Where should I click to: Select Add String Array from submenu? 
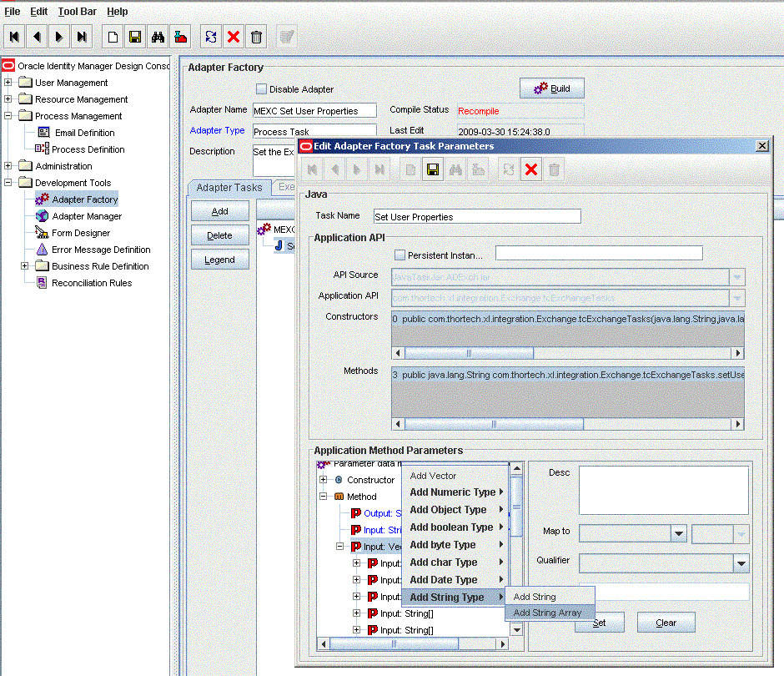[547, 613]
